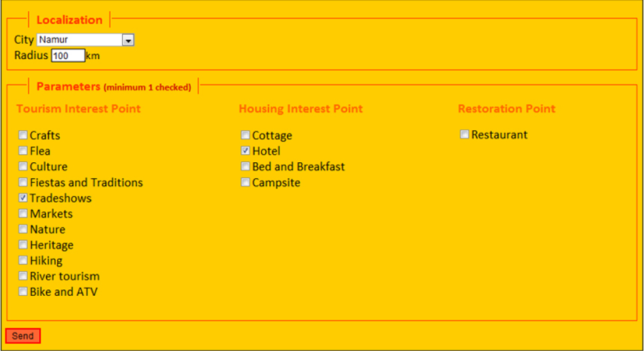Check the River tourism checkbox
This screenshot has height=351, width=644.
[23, 276]
